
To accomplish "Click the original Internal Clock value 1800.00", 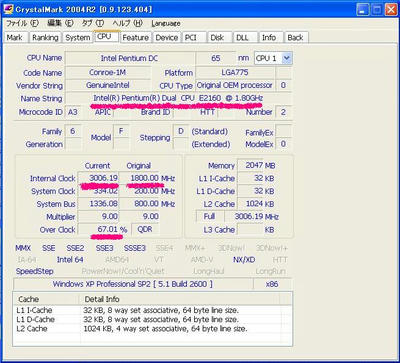I will 139,178.
